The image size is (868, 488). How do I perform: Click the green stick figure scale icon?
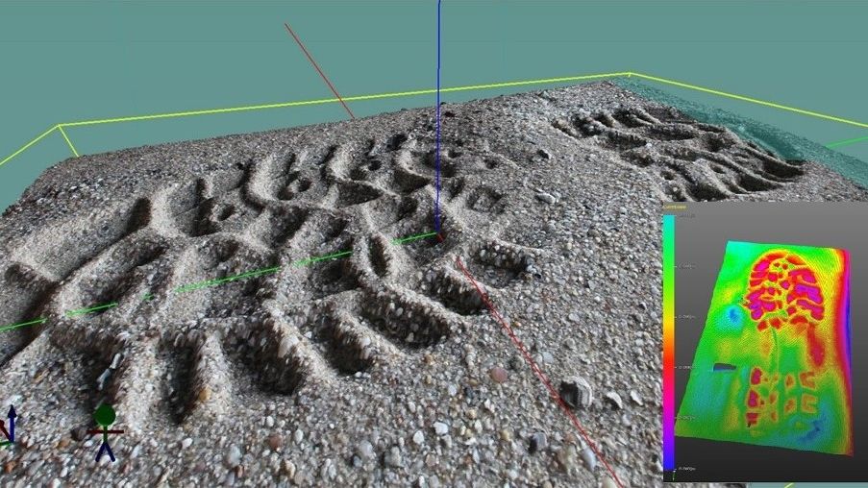pyautogui.click(x=104, y=428)
